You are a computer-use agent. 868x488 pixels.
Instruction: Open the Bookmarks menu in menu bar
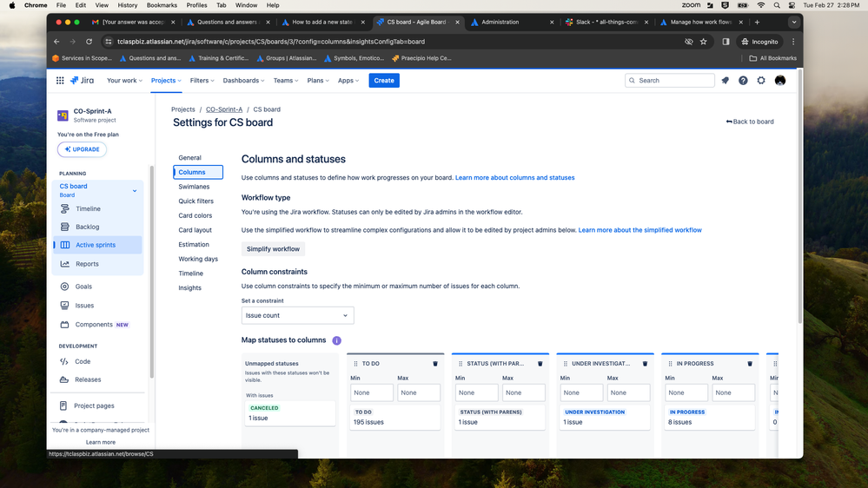pyautogui.click(x=162, y=5)
